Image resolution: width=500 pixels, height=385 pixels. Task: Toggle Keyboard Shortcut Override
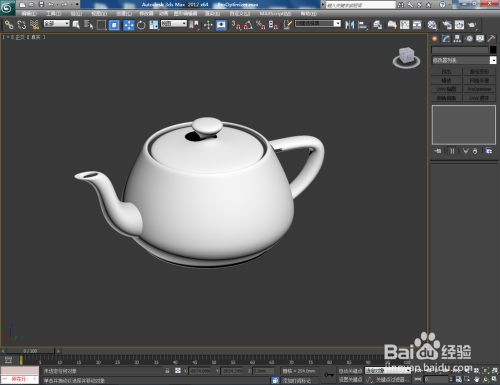point(221,25)
